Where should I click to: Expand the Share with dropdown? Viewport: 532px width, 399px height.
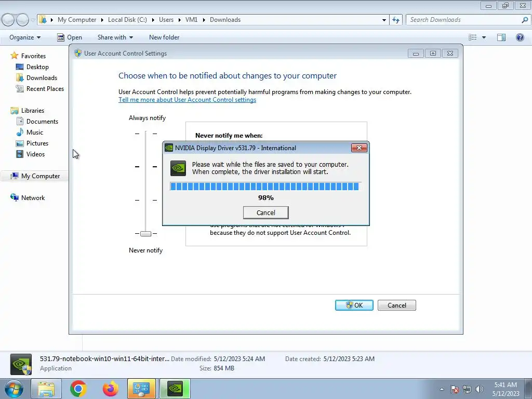[x=115, y=37]
